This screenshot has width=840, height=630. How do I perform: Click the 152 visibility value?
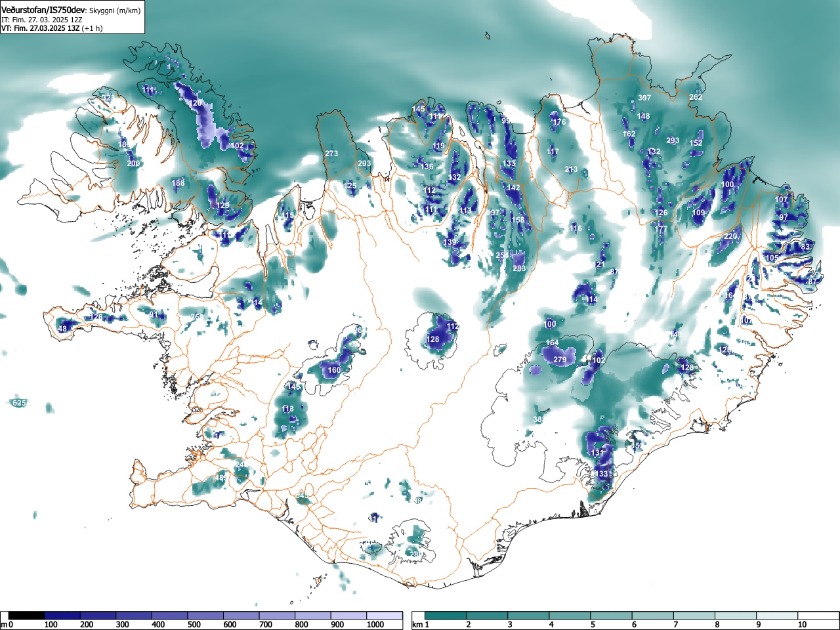click(696, 143)
